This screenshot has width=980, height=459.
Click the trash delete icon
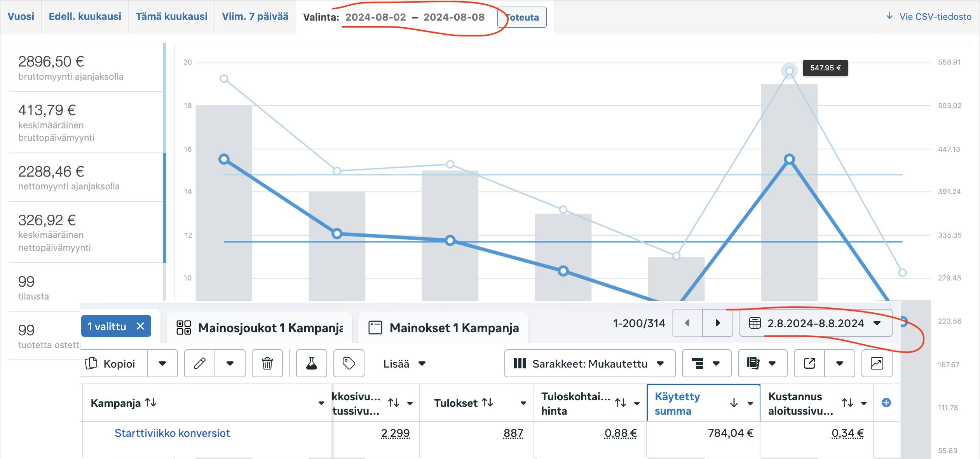(267, 363)
